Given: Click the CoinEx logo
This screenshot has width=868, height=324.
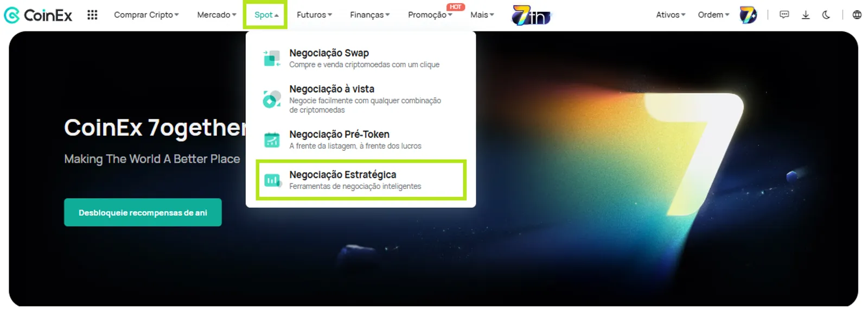Looking at the screenshot, I should 38,15.
